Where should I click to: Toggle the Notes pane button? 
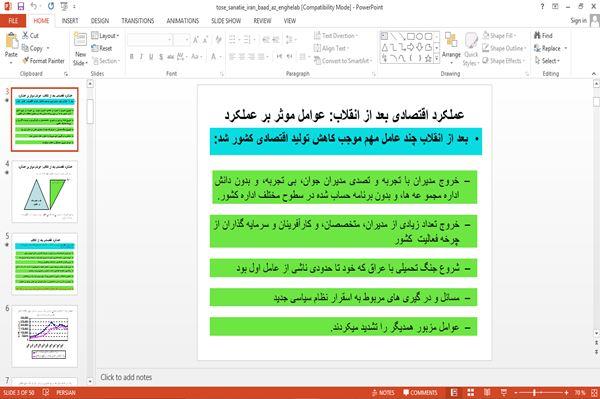[383, 392]
